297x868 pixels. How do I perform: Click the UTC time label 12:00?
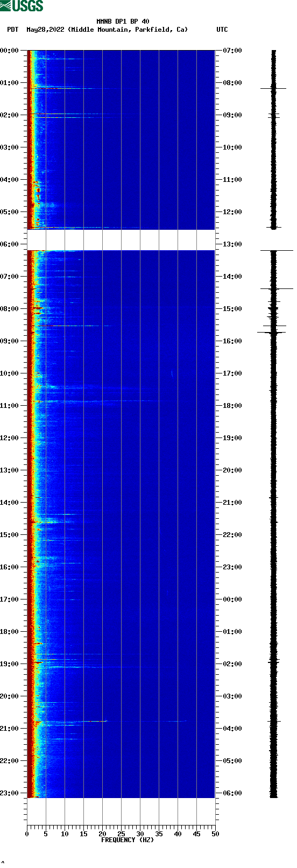pos(232,212)
